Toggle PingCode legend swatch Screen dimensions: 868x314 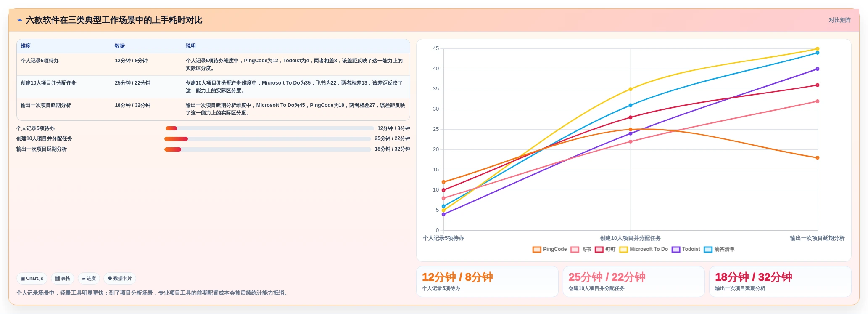point(537,250)
